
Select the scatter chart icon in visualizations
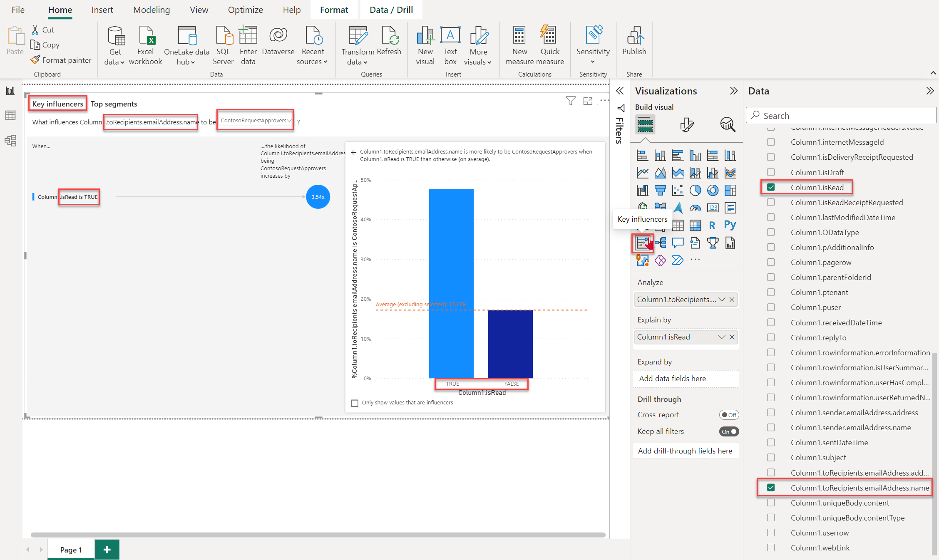click(676, 190)
